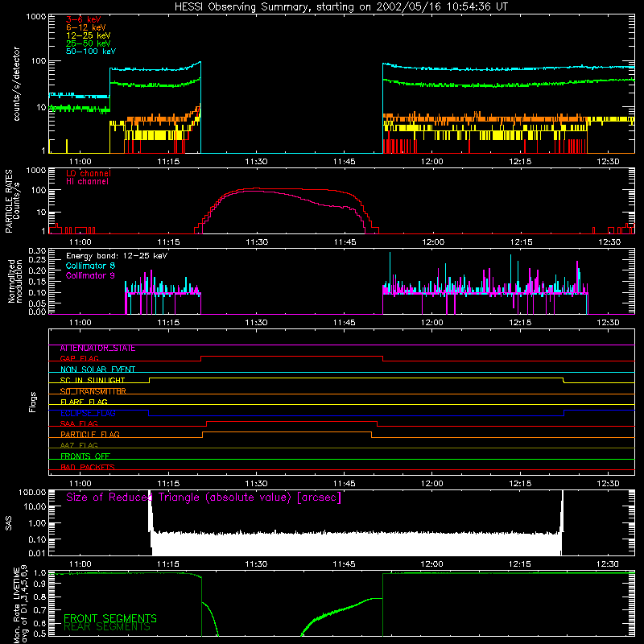Click the vertical Flags axis title

(33, 402)
